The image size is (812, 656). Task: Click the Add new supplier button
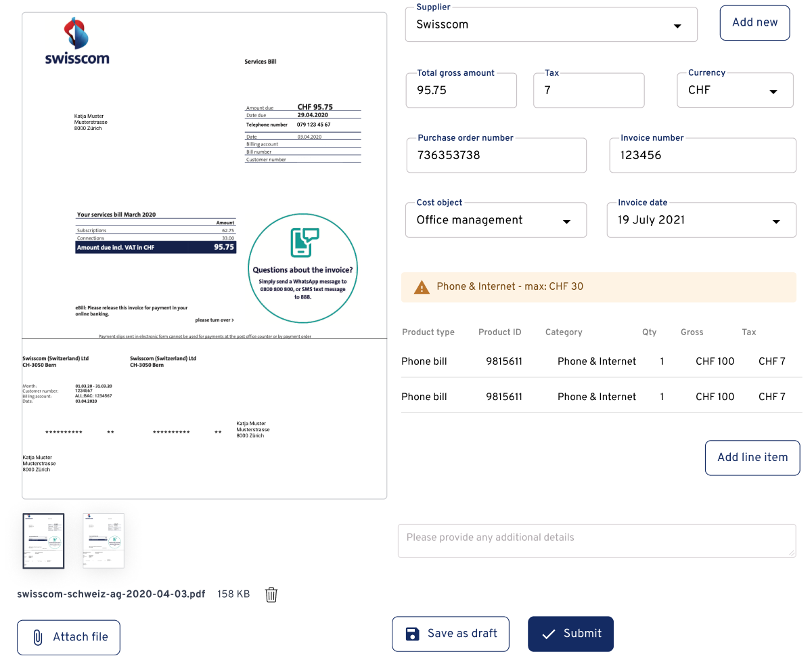(x=754, y=22)
